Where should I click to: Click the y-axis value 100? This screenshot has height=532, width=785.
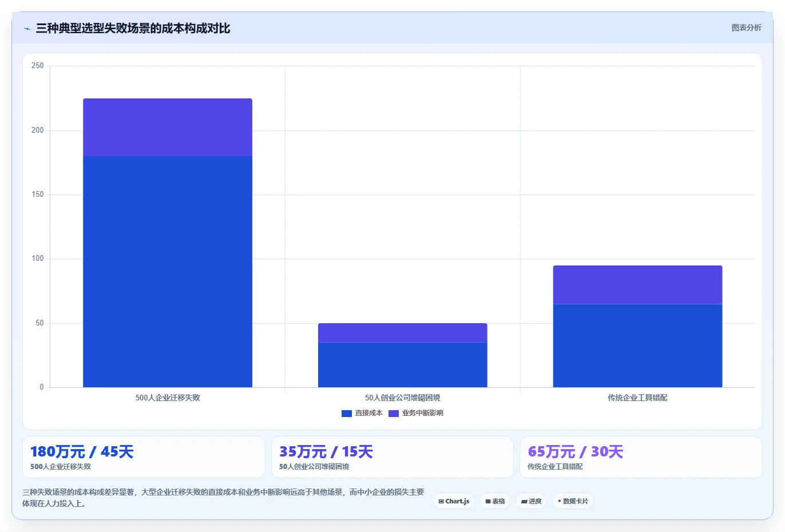point(38,259)
